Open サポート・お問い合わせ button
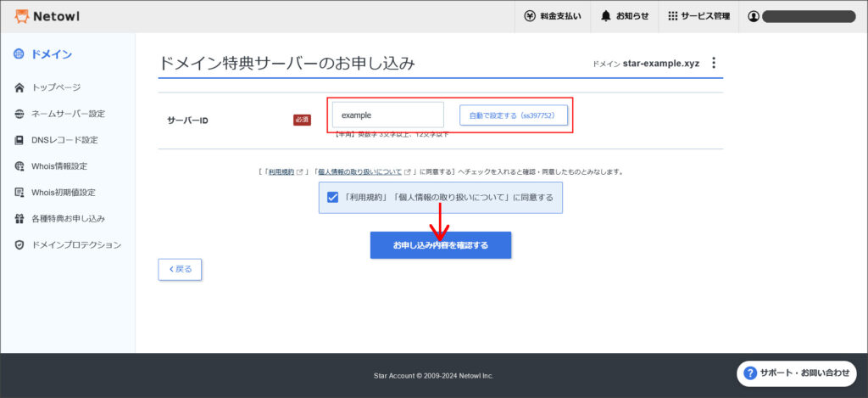The image size is (868, 398). coord(797,373)
